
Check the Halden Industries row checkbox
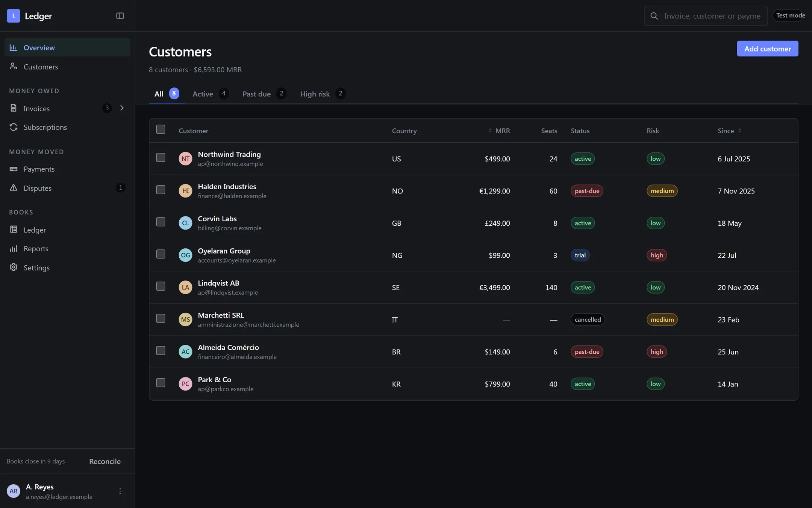[161, 190]
